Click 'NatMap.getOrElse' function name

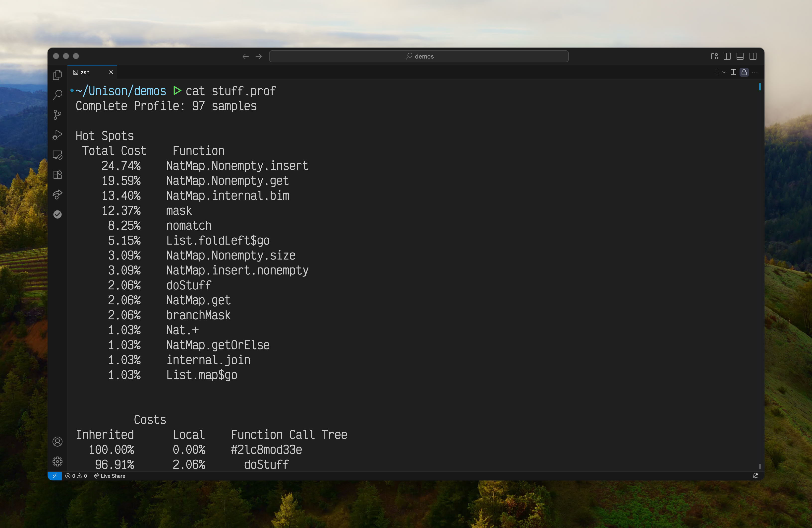(x=218, y=345)
